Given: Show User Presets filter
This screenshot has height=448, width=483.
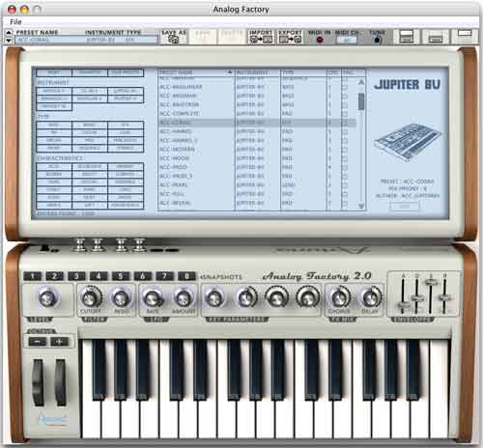Looking at the screenshot, I should click(x=126, y=72).
